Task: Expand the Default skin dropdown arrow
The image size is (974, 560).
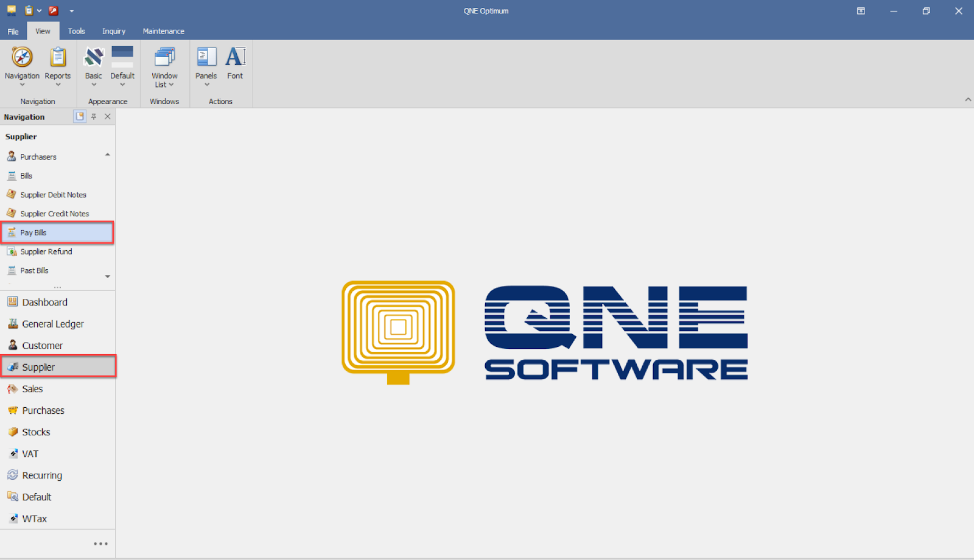Action: [122, 85]
